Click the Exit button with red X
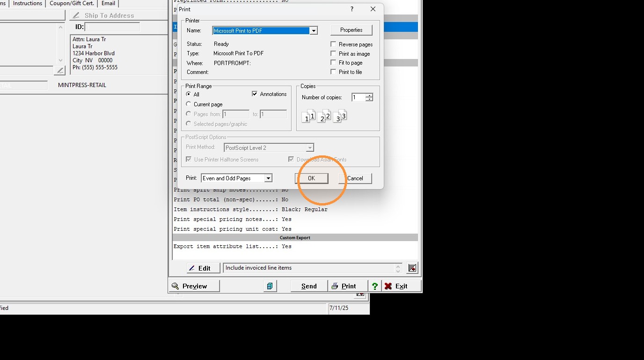 [402, 286]
